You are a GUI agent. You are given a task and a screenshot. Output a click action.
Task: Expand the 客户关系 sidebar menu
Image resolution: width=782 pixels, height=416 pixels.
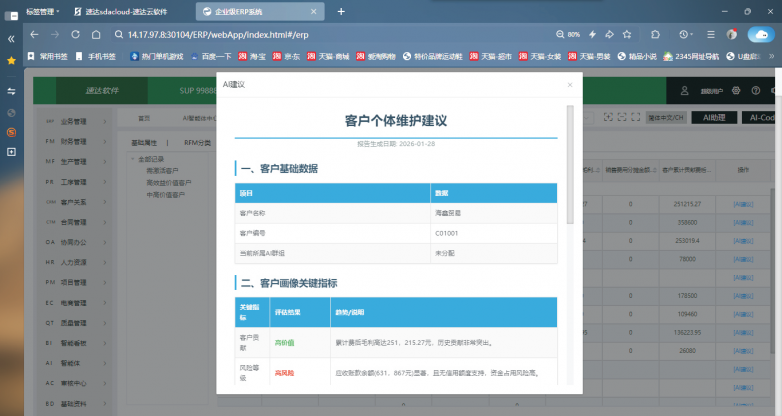[75, 202]
